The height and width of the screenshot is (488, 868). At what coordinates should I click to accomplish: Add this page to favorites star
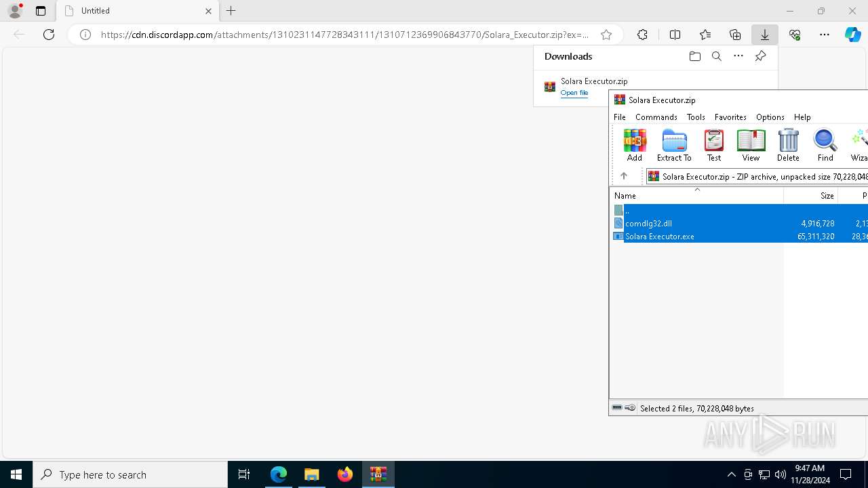[606, 35]
